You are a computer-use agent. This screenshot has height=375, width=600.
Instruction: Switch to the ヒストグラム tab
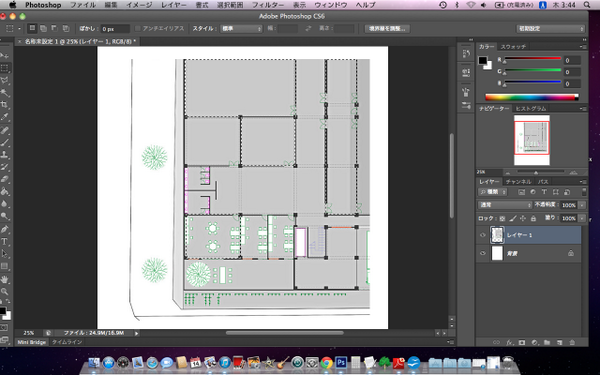[x=530, y=109]
